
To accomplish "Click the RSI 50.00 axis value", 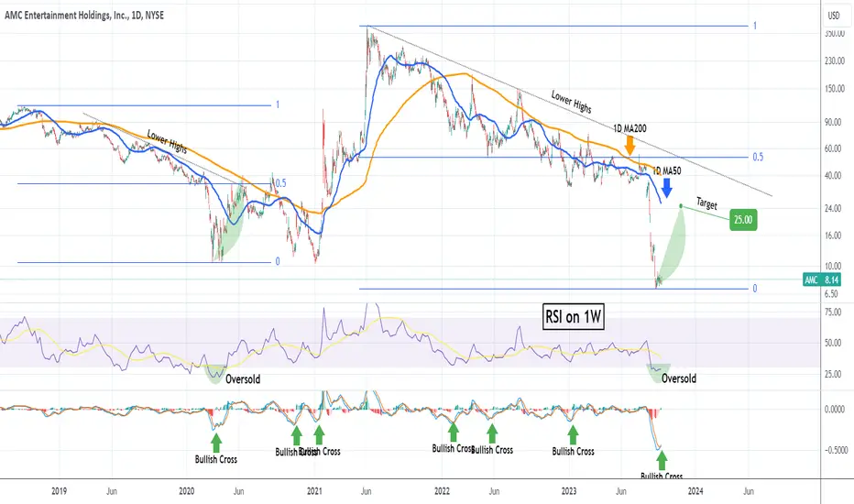I will pyautogui.click(x=833, y=343).
